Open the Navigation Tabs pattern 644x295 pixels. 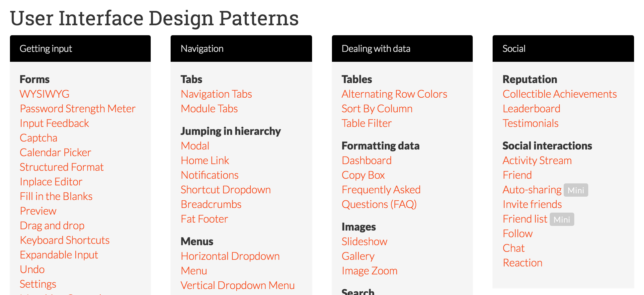point(216,94)
